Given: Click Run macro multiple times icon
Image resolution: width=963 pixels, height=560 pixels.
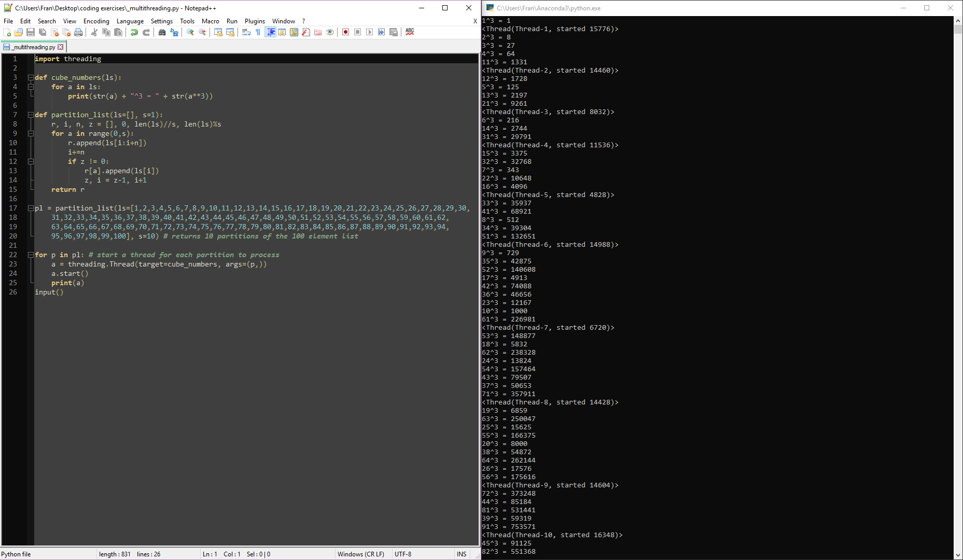Looking at the screenshot, I should (382, 32).
